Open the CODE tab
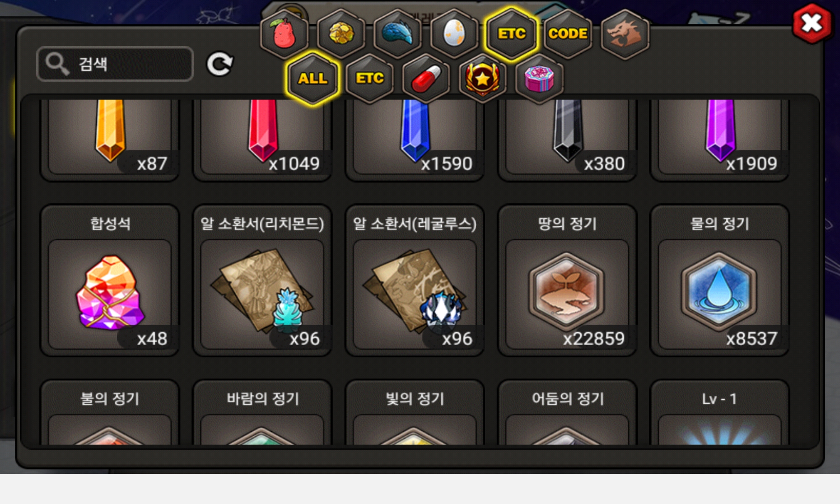840x504 pixels. coord(568,34)
